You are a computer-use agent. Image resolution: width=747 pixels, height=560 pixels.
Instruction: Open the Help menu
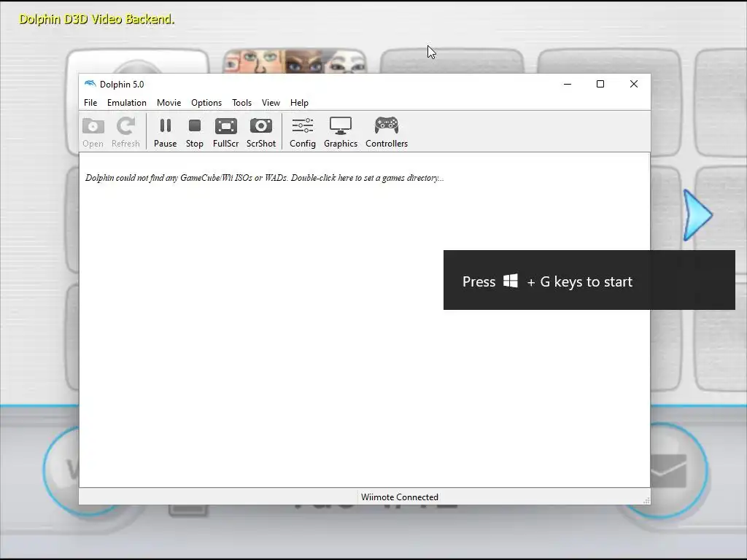[x=299, y=102]
